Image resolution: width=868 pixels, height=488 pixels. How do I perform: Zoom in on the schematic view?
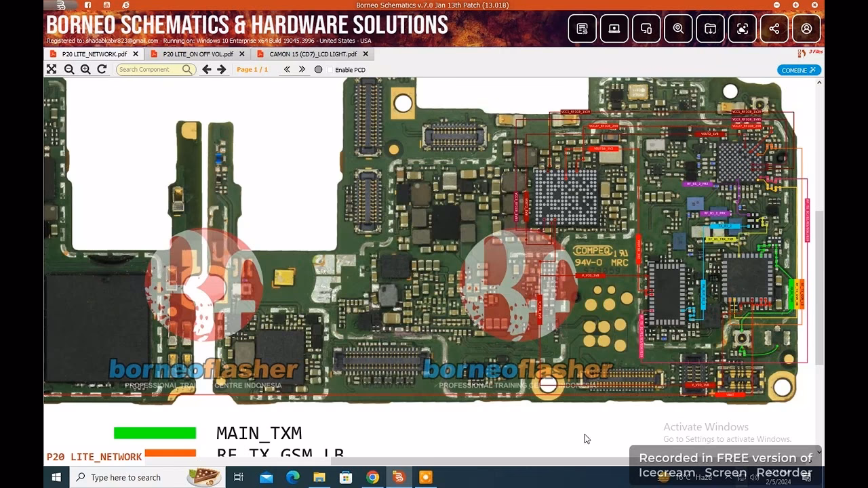coord(85,69)
